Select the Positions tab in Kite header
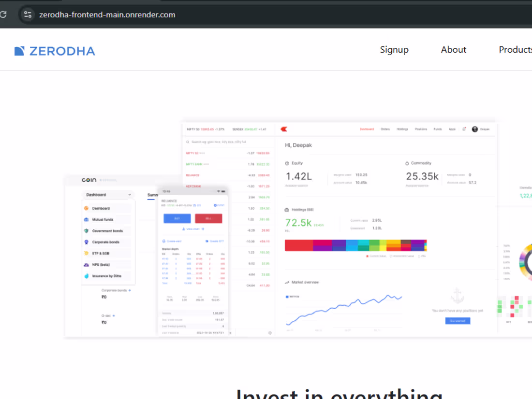532x399 pixels. 421,129
